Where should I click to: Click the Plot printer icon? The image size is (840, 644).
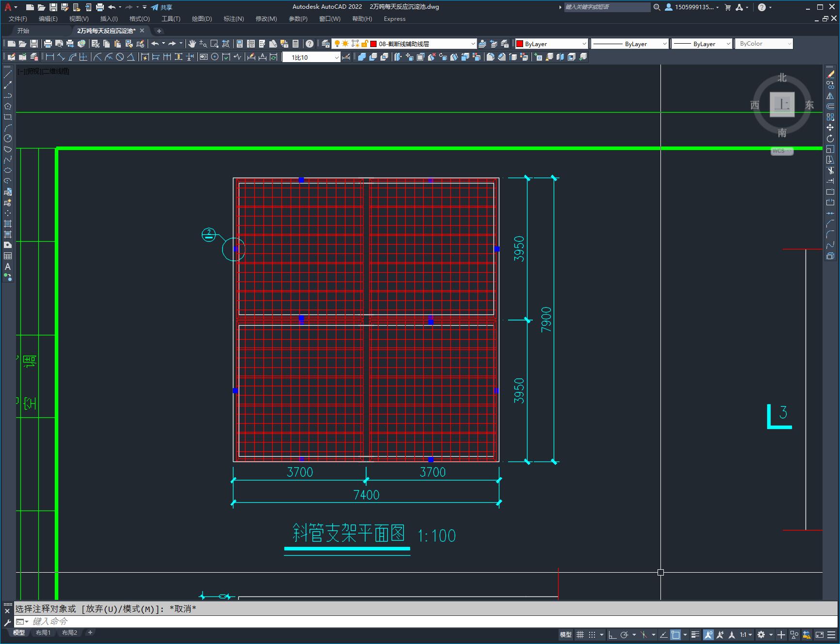[48, 44]
